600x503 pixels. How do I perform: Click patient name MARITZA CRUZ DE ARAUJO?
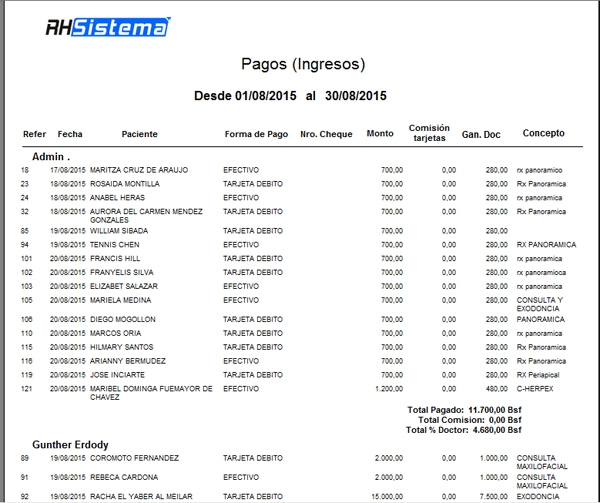(139, 170)
